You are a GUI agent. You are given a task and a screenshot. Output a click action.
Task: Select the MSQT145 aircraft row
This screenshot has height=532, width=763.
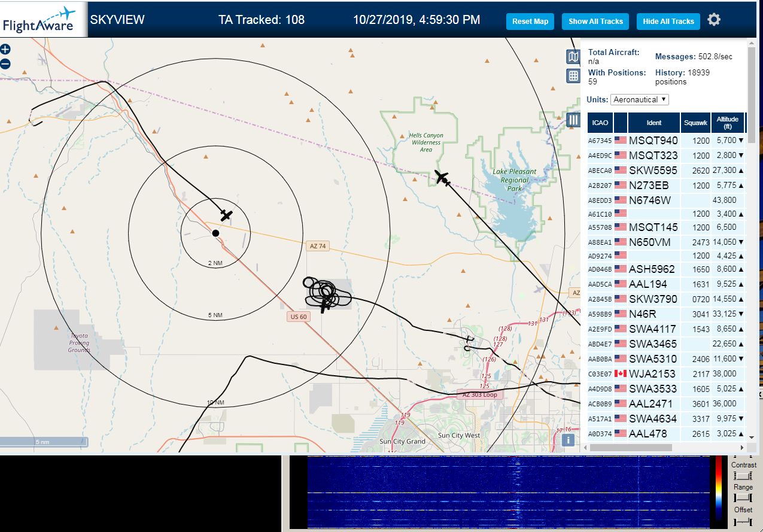(x=666, y=227)
